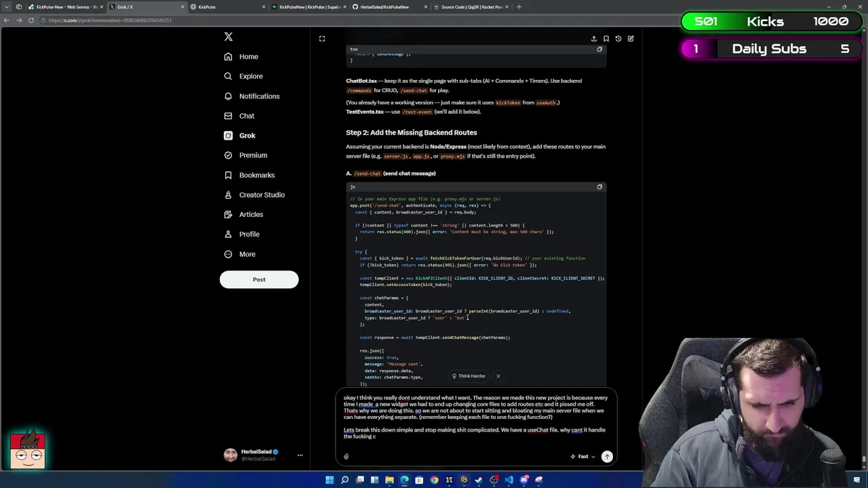The height and width of the screenshot is (488, 868).
Task: Open File Explorer from the taskbar
Action: (389, 480)
